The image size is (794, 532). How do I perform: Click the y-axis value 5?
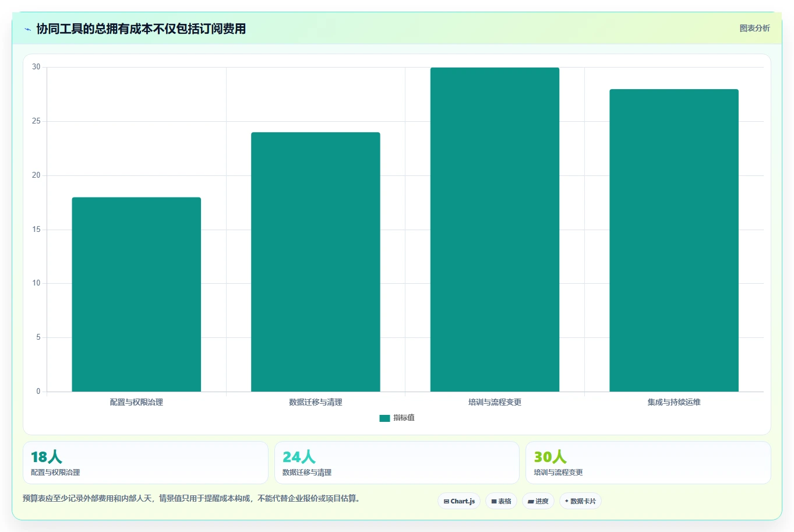pos(38,337)
